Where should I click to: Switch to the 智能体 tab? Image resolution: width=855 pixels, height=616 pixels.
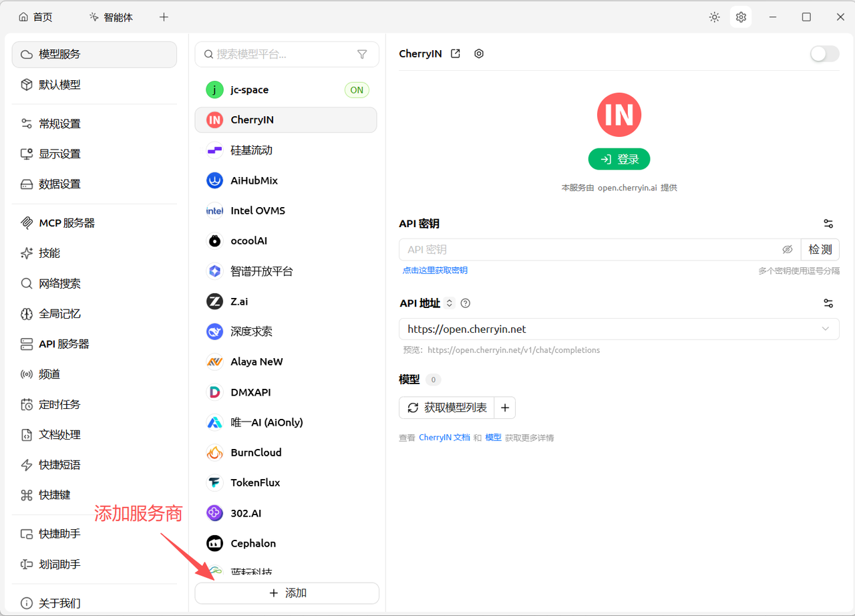pos(111,17)
